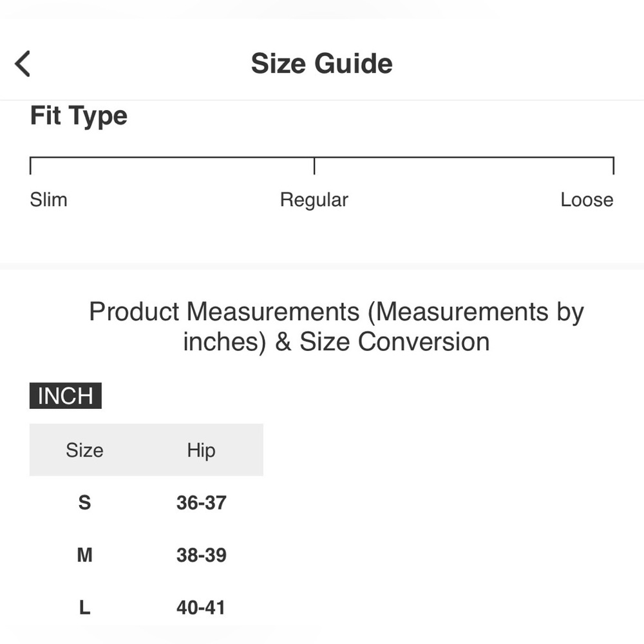
Task: Click the Slim end of fit scale
Action: pos(31,166)
